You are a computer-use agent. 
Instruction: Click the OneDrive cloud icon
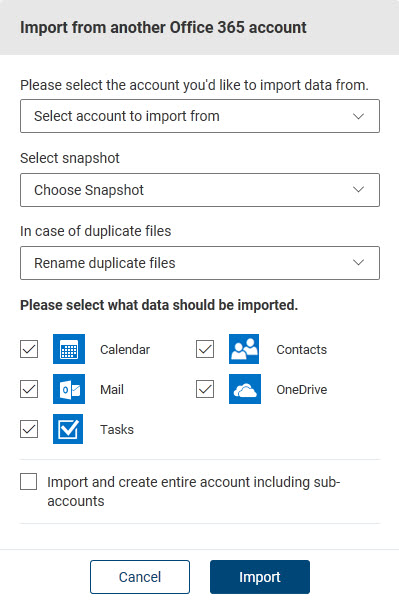pos(245,389)
